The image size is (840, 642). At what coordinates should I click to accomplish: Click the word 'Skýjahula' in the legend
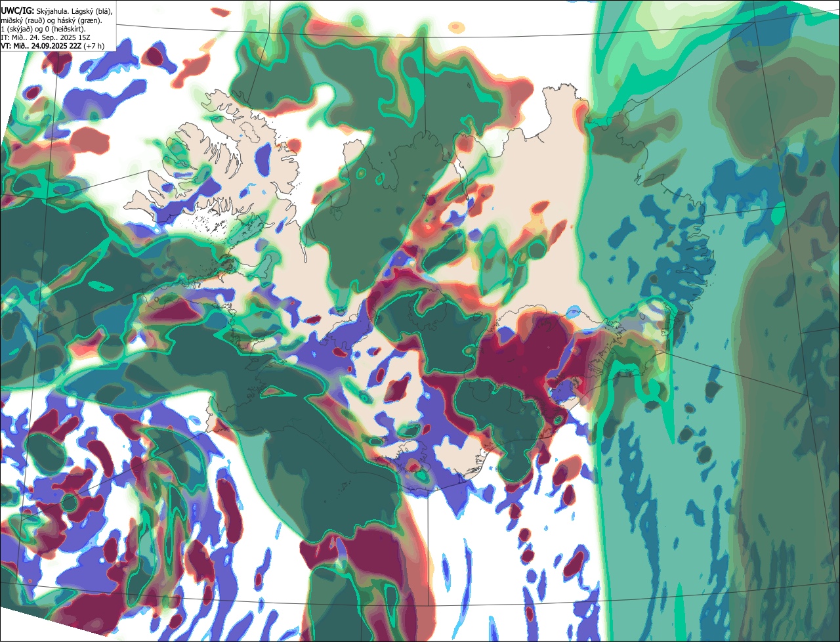point(52,11)
